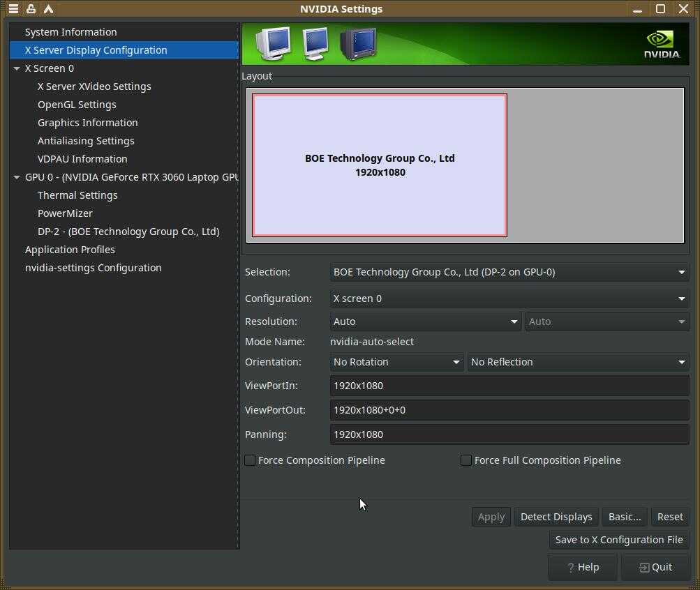The image size is (700, 590).
Task: Click Detect Displays button
Action: (556, 517)
